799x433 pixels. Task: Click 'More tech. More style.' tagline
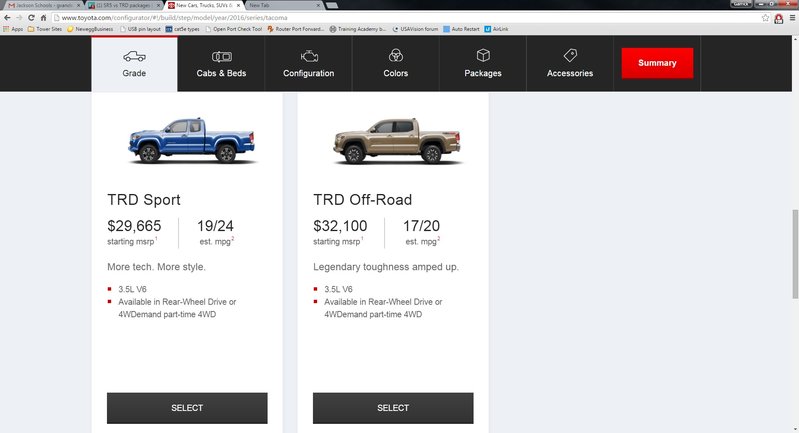pos(156,267)
